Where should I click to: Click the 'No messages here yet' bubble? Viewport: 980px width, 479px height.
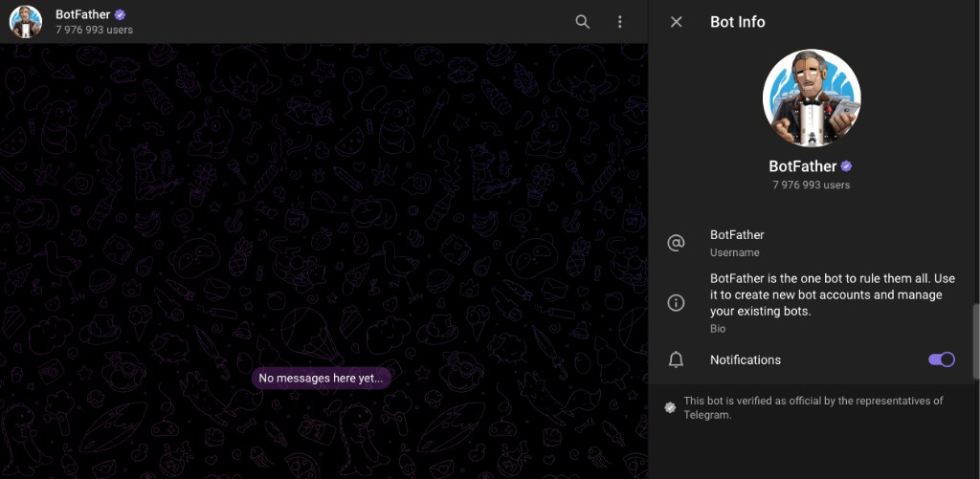[321, 378]
